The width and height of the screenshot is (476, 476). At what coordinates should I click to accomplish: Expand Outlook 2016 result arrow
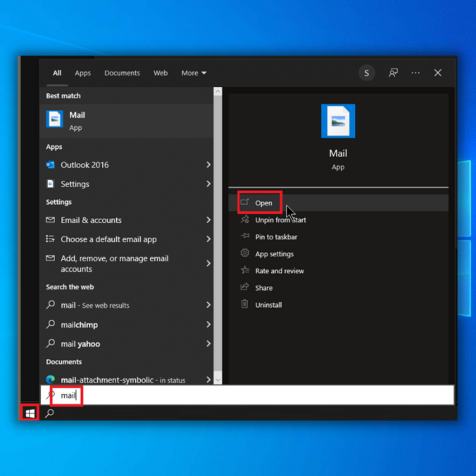(208, 165)
